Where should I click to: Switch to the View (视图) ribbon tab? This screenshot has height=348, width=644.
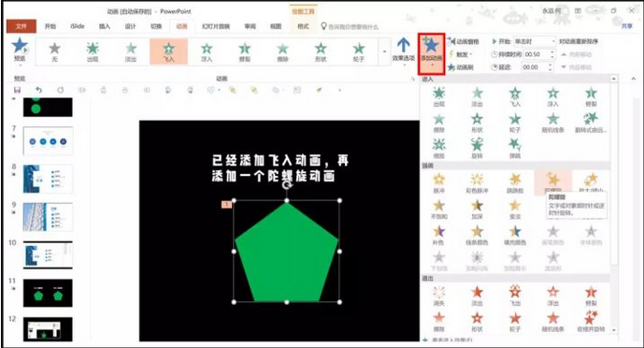tap(276, 26)
